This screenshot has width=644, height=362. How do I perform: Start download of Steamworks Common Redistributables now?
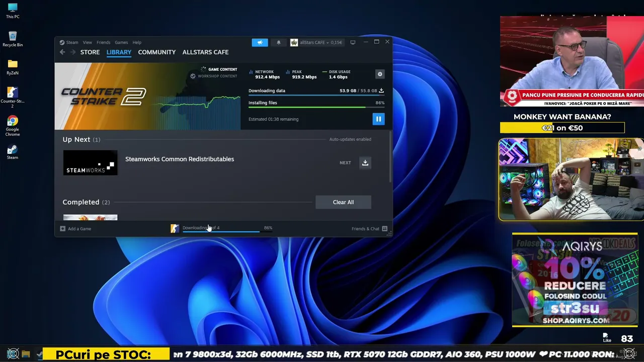[x=365, y=162]
